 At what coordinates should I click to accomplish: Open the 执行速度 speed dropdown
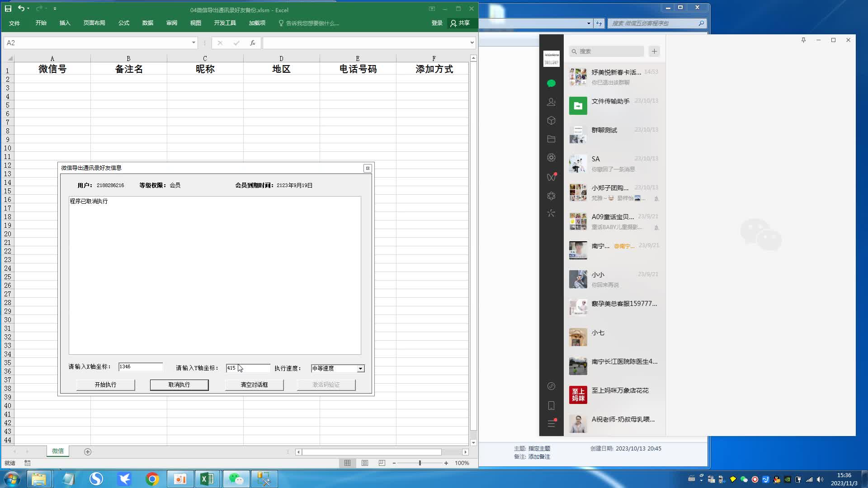pos(360,369)
